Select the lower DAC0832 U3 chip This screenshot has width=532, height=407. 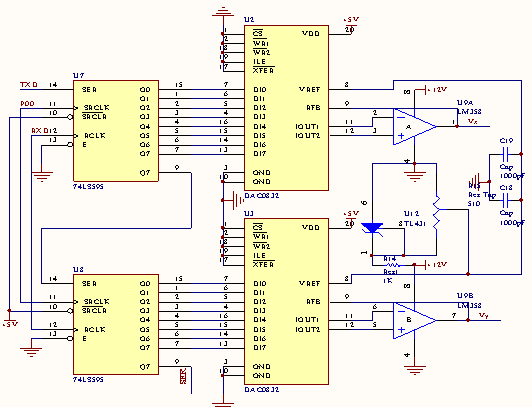286,302
